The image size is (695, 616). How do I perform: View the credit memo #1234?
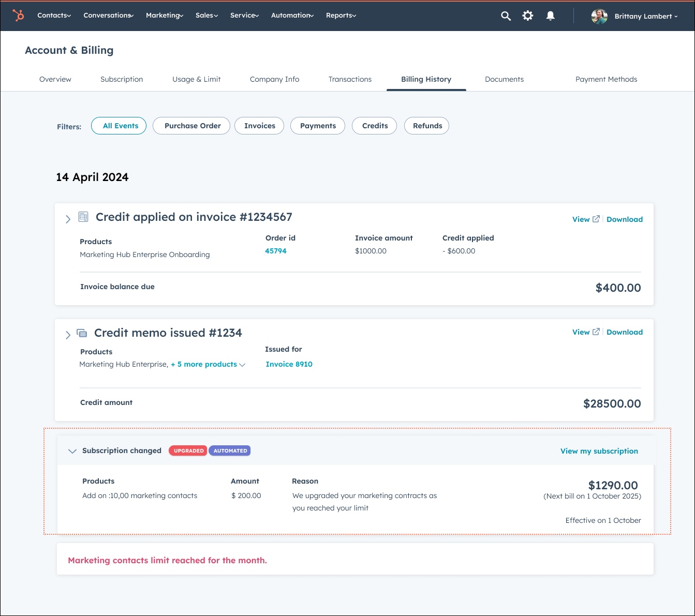[581, 332]
